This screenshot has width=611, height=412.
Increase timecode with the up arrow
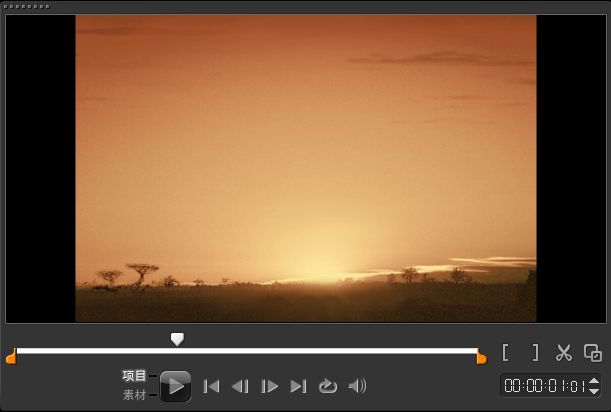pyautogui.click(x=594, y=381)
